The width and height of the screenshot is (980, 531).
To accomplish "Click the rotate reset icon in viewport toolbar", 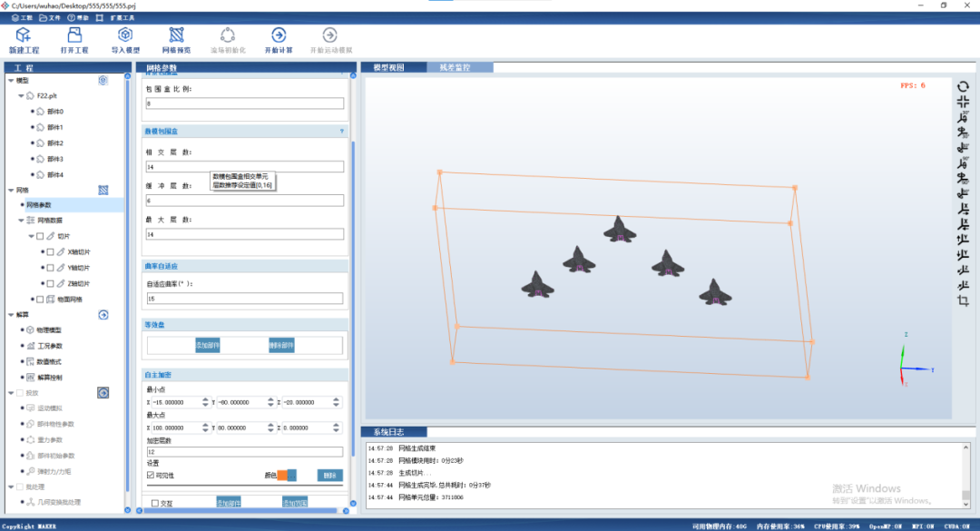I will pos(963,87).
